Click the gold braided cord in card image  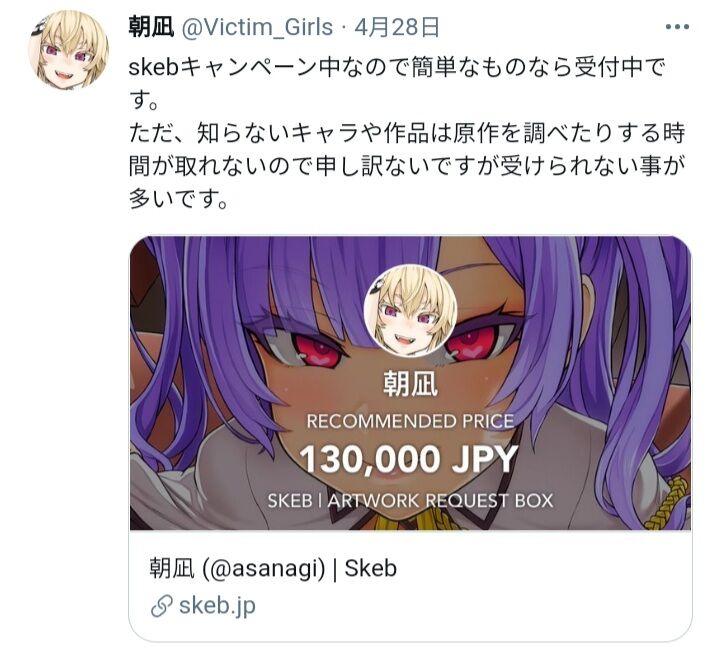(x=666, y=503)
